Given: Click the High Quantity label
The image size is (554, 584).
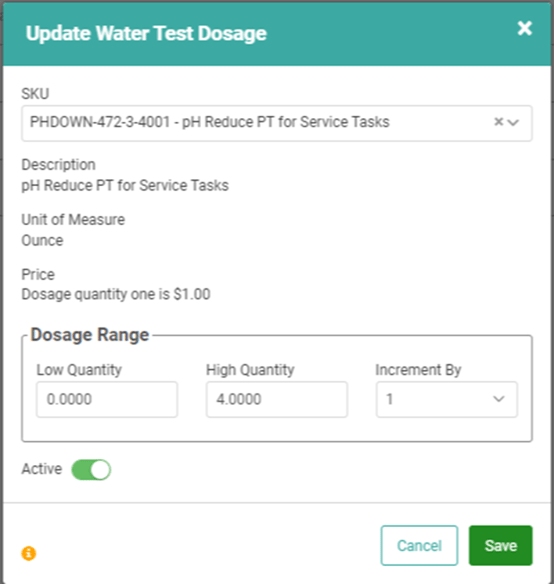Looking at the screenshot, I should 250,370.
